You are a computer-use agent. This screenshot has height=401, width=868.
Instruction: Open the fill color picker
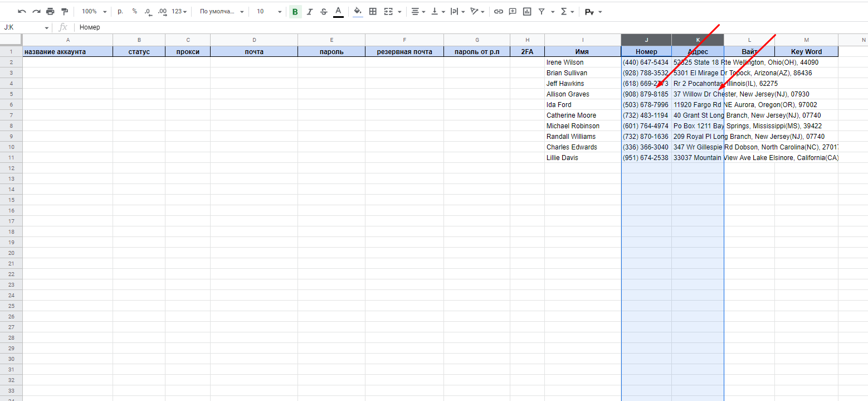358,11
